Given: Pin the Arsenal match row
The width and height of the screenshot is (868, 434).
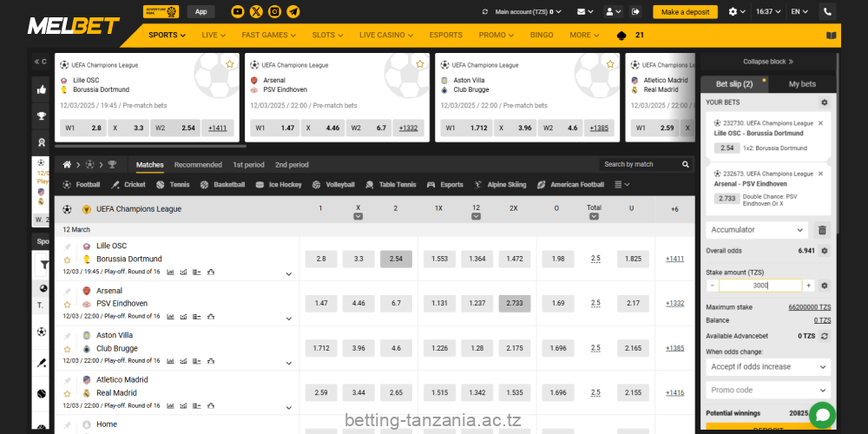Looking at the screenshot, I should [67, 291].
